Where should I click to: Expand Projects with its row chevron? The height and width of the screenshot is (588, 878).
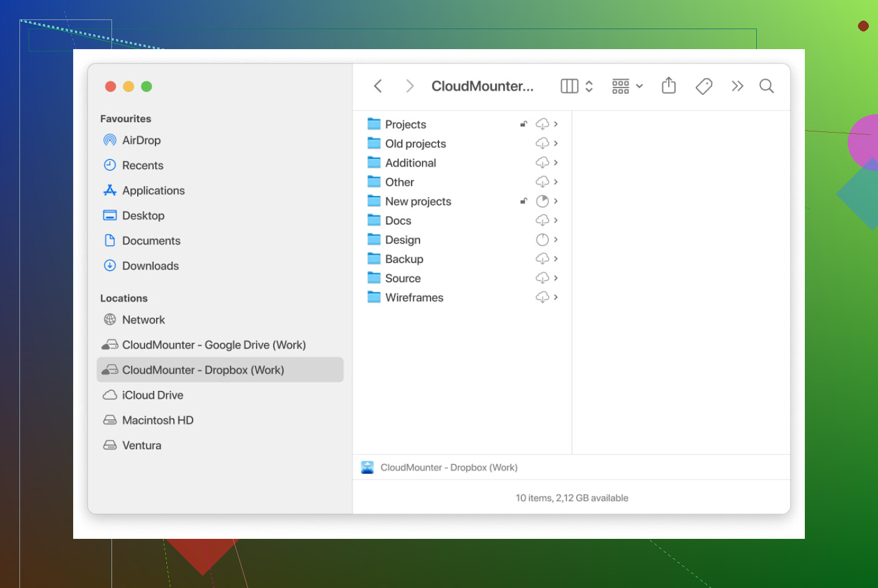click(x=556, y=124)
